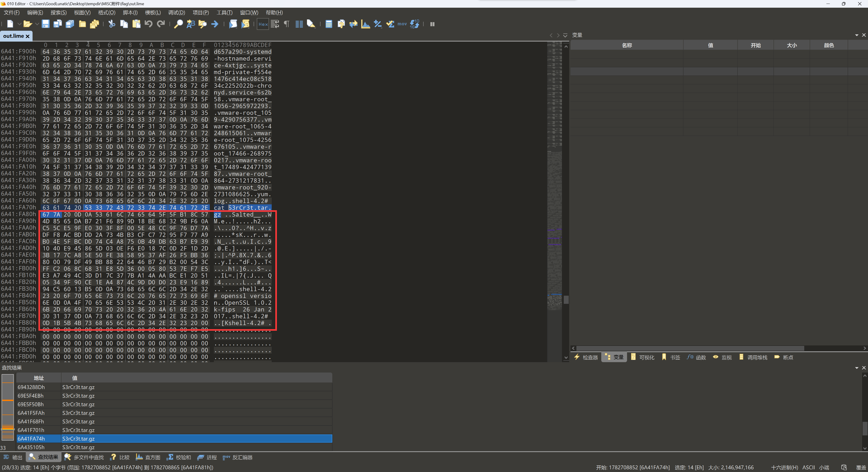The image size is (868, 472).
Task: Close the out.lime file tab
Action: click(28, 36)
